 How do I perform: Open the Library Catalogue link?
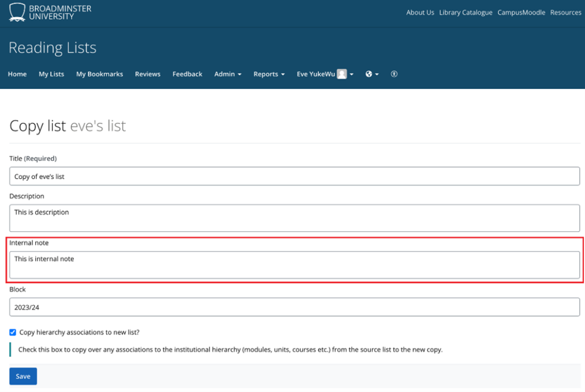466,13
